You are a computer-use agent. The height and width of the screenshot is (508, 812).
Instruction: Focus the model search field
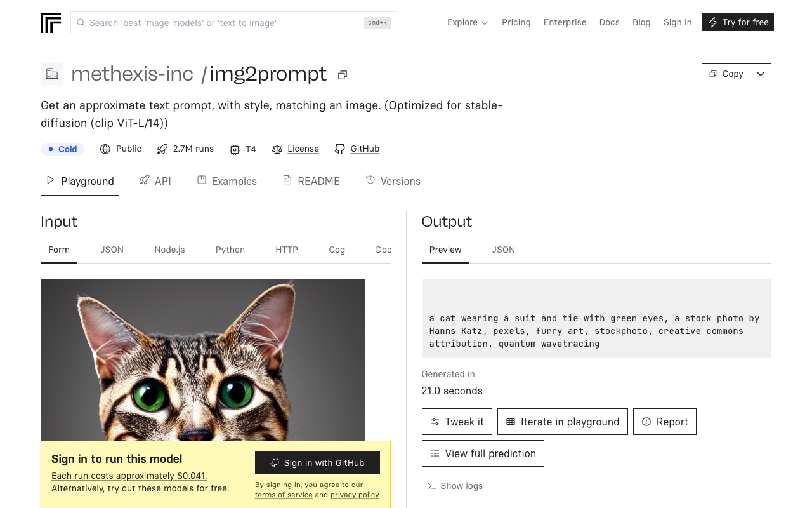(x=225, y=23)
